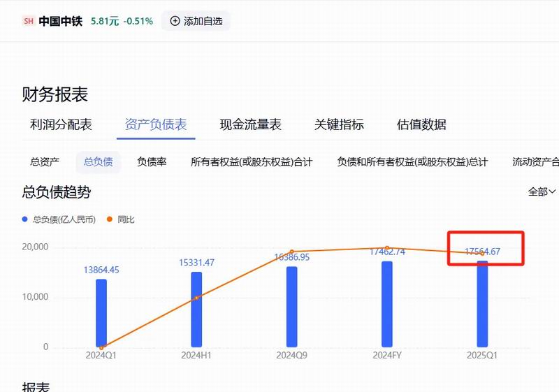This screenshot has height=392, width=559.
Task: Select the 负债率 metric chip
Action: pyautogui.click(x=152, y=162)
